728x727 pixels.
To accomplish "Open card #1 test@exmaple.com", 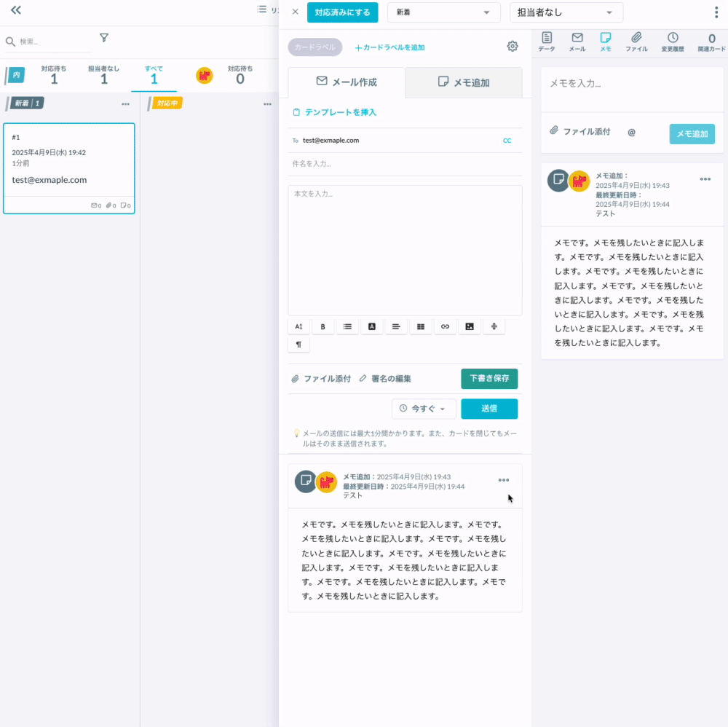I will pos(69,168).
